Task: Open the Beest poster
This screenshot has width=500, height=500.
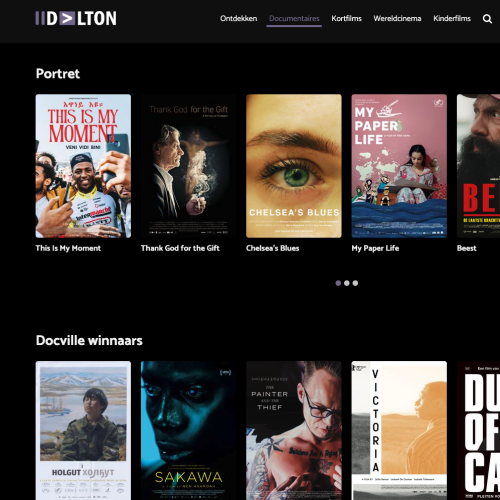Action: click(478, 166)
